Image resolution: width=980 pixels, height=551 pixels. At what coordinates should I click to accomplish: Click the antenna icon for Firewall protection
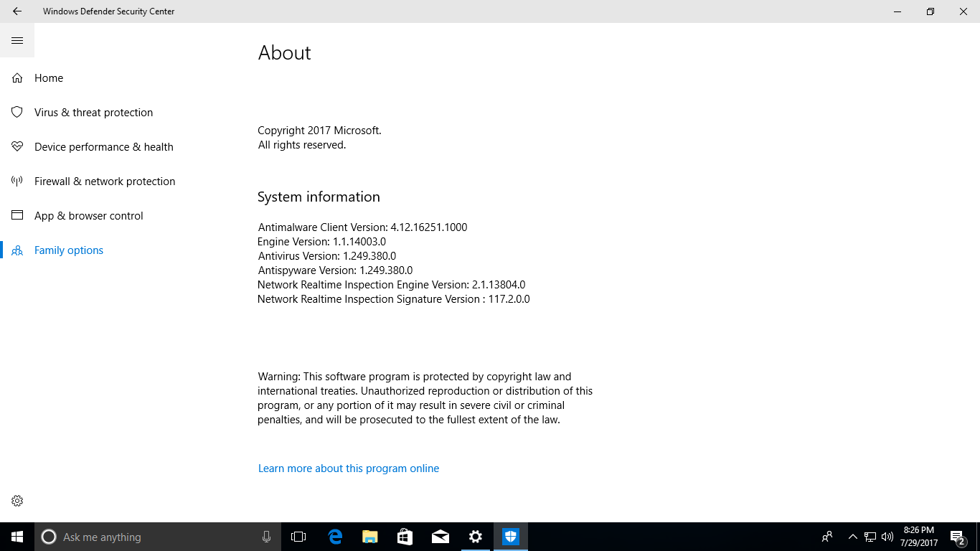[17, 182]
